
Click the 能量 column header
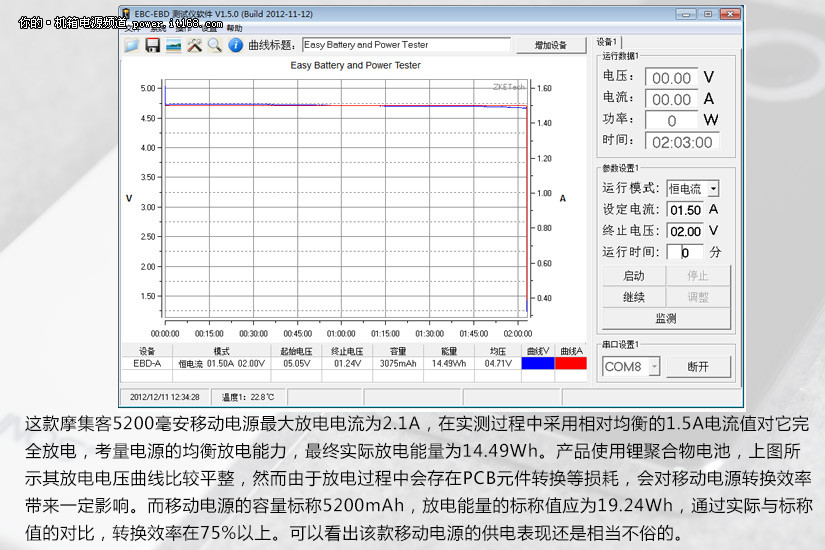(449, 351)
